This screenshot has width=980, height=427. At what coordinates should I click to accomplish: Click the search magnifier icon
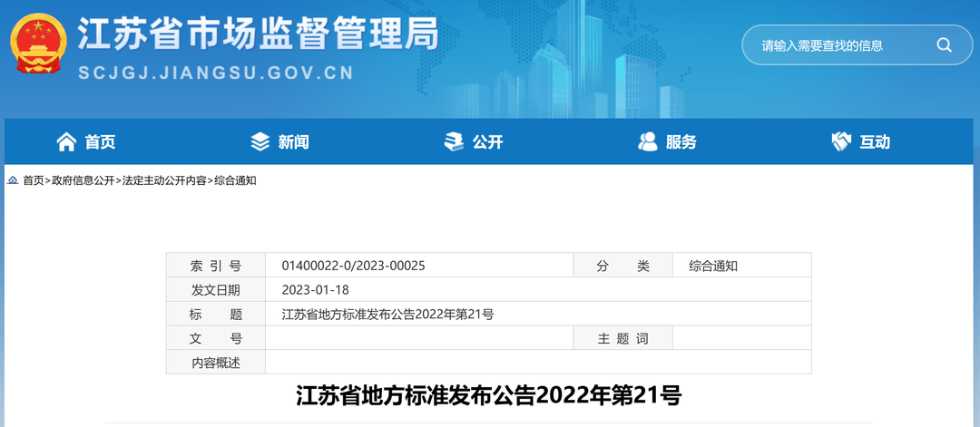pos(944,45)
